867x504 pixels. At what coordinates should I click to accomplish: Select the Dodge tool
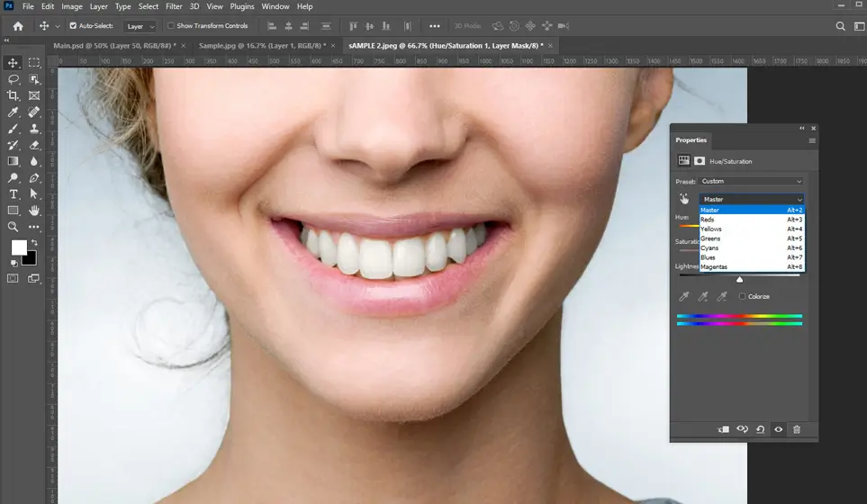[x=13, y=178]
